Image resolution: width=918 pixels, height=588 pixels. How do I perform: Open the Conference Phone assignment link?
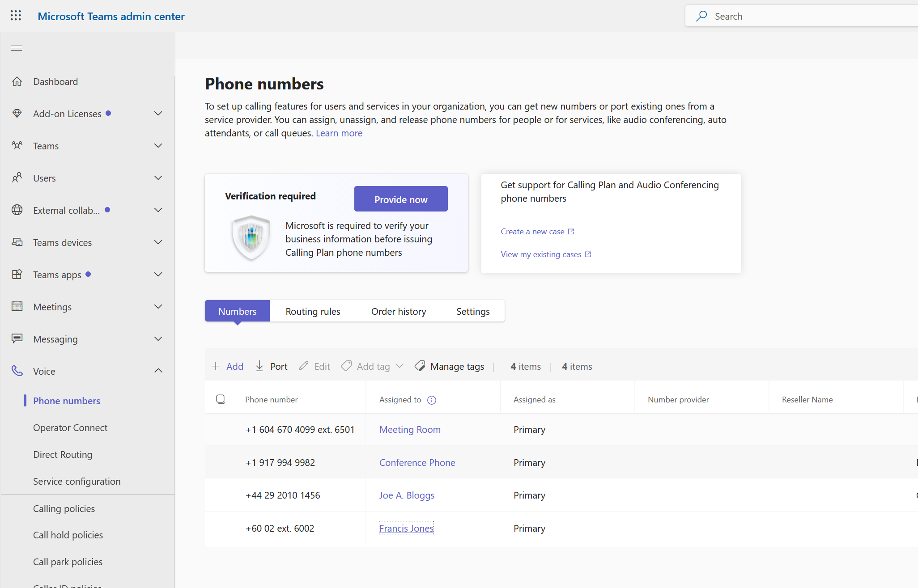(417, 462)
